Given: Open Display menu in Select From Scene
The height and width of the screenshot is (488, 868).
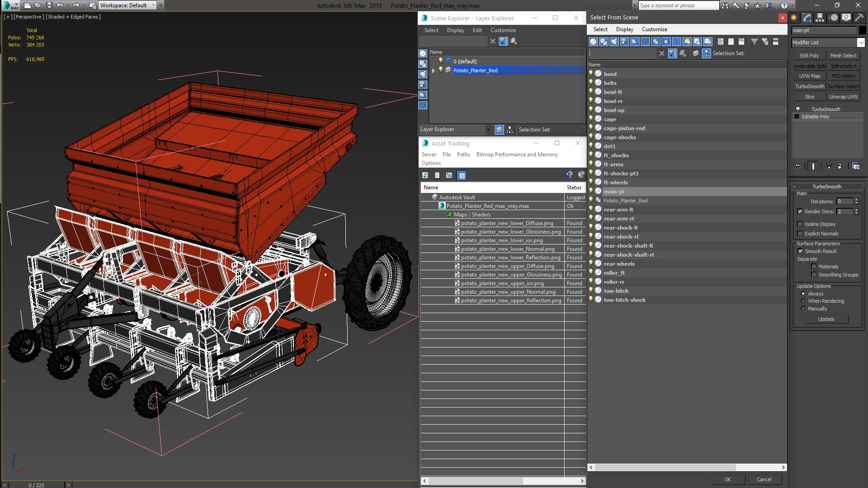Looking at the screenshot, I should pyautogui.click(x=624, y=29).
